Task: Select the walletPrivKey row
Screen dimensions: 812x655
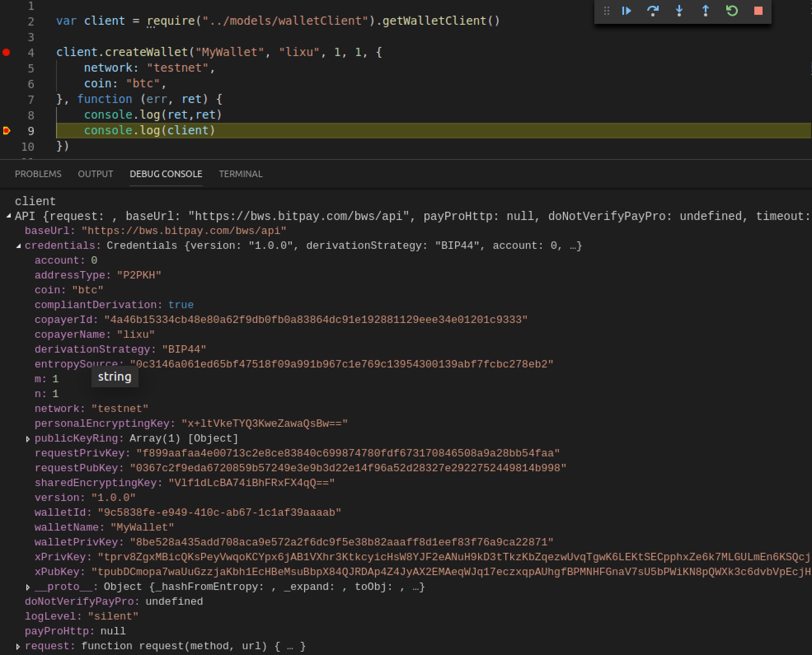Action: [294, 542]
